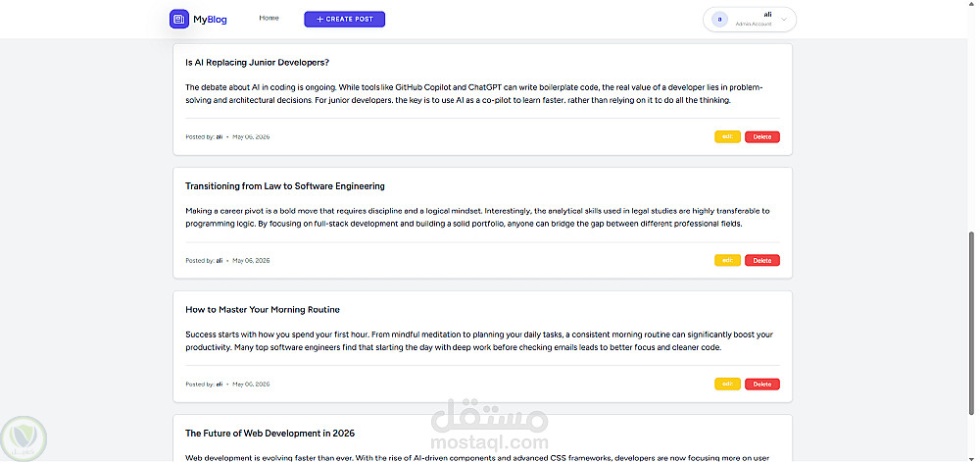Viewport: 980px width, 462px height.
Task: Click the user avatar circle for ali
Action: coord(719,20)
